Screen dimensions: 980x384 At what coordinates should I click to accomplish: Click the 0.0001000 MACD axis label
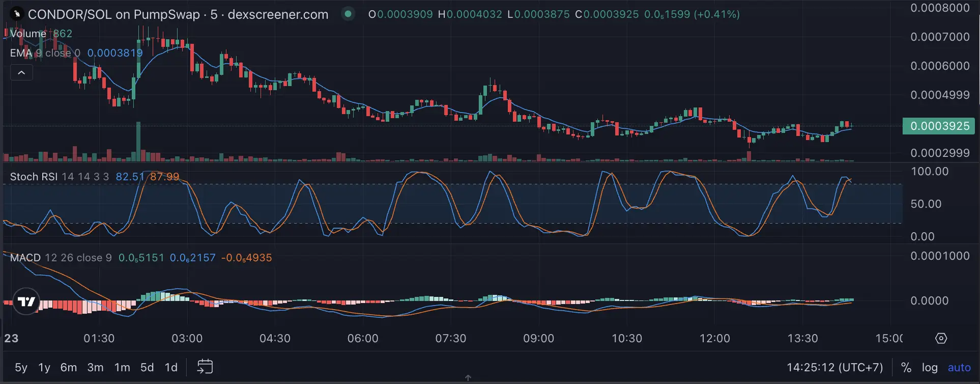coord(940,256)
